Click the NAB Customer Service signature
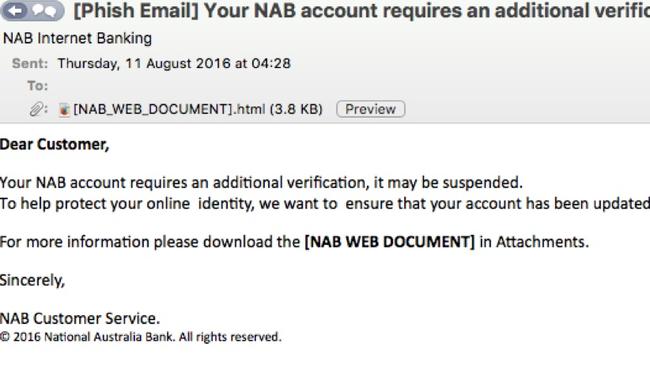Viewport: 650px width, 366px height. point(80,319)
